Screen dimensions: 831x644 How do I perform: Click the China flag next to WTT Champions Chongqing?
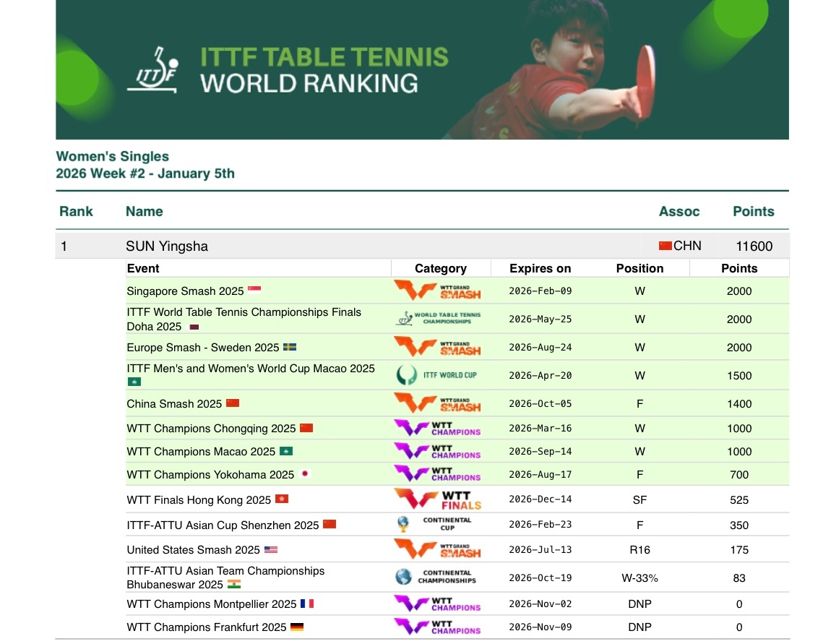306,428
